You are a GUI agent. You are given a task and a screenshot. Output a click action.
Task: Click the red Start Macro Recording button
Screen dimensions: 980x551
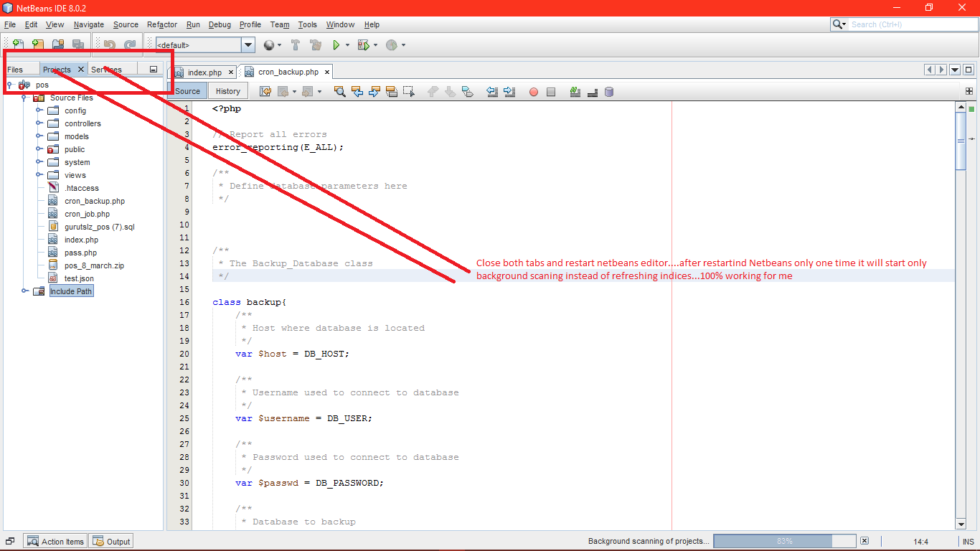(534, 92)
